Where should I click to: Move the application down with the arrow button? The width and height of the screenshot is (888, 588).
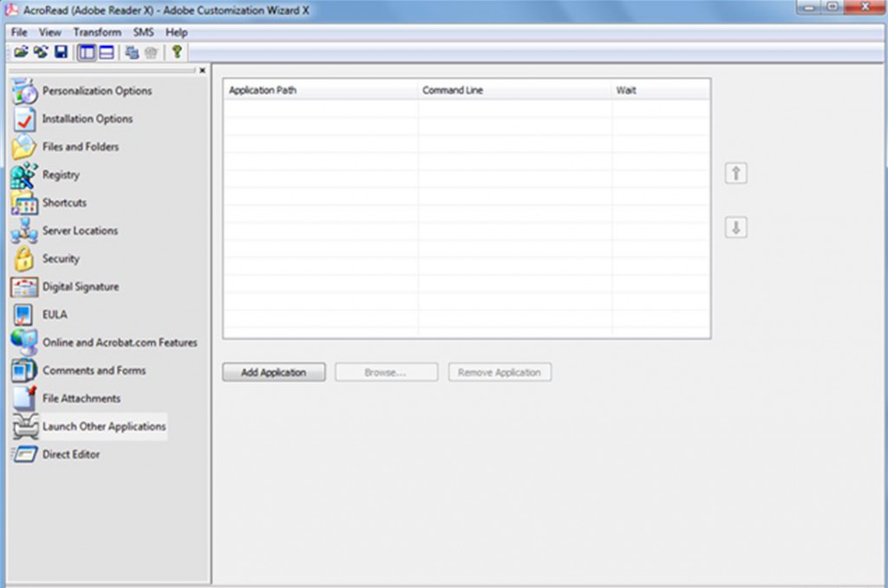pos(735,228)
